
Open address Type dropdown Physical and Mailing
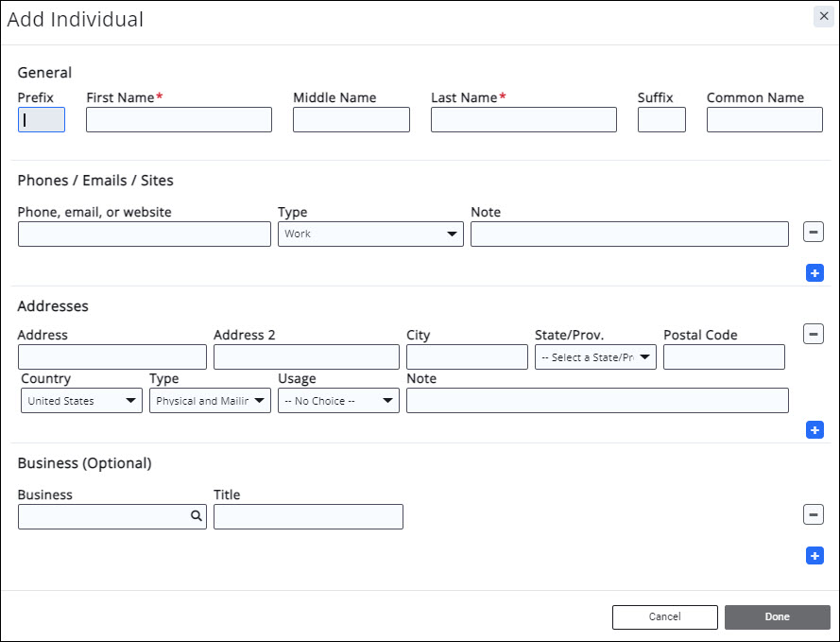click(210, 401)
